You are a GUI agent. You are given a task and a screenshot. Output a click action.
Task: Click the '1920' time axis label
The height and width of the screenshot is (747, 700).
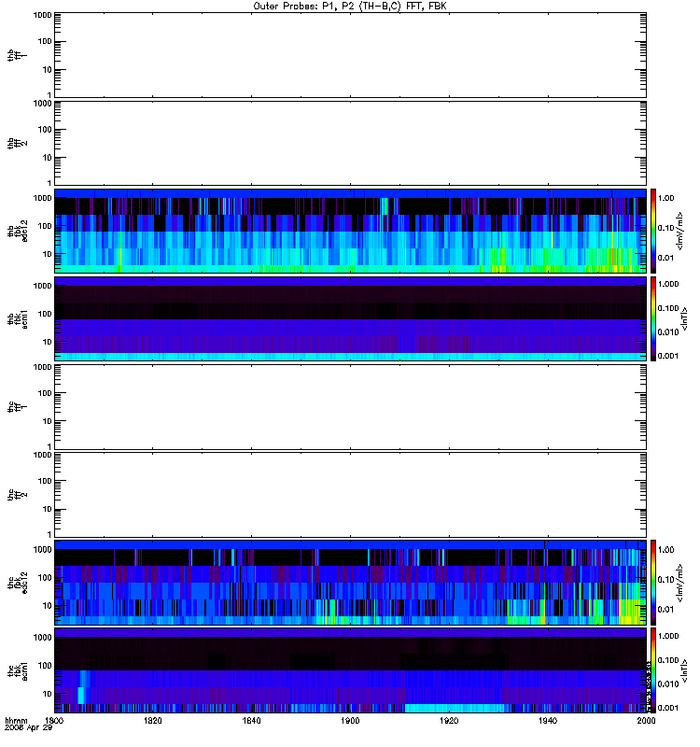(449, 720)
